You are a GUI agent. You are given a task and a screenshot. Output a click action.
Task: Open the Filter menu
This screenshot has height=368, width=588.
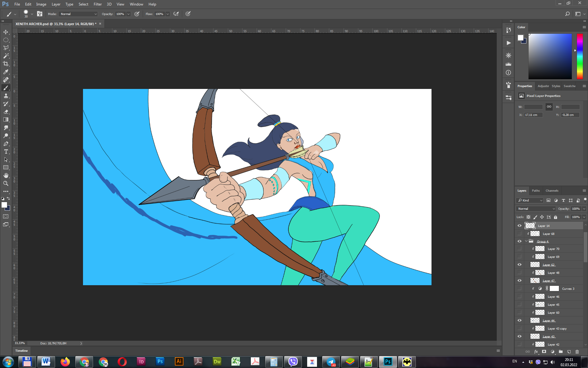pyautogui.click(x=98, y=4)
